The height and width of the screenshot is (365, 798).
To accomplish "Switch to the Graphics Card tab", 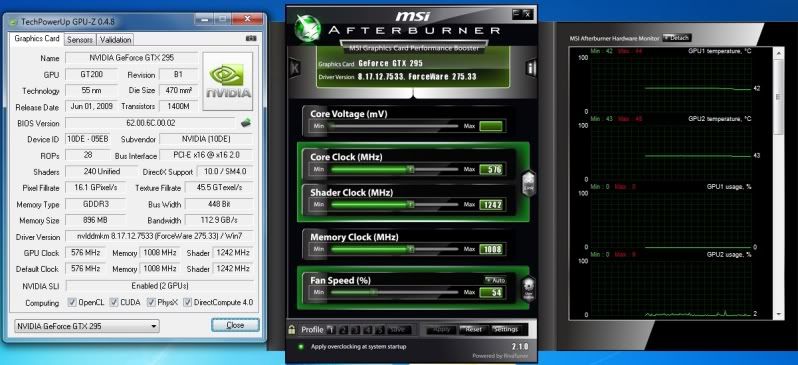I will coord(37,39).
